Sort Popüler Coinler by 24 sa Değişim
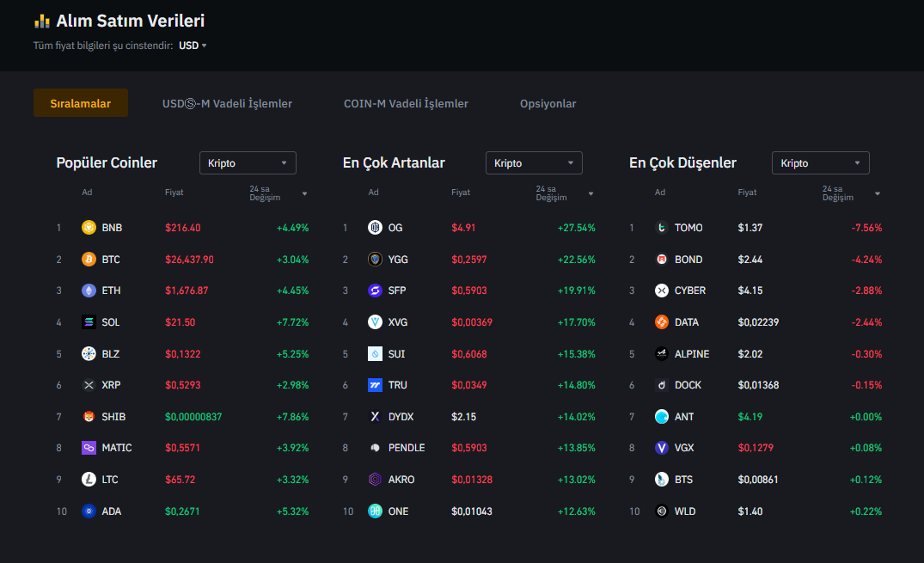The height and width of the screenshot is (563, 924). (x=278, y=193)
